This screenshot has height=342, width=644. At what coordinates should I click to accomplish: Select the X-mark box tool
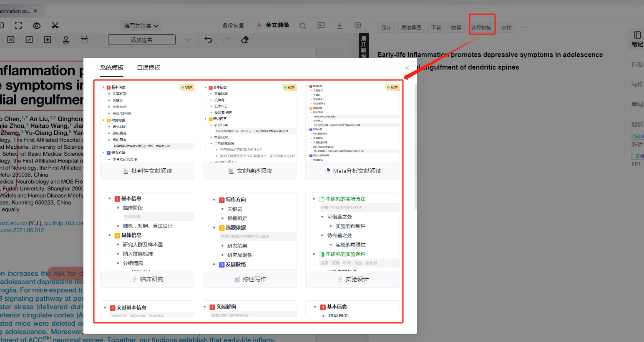click(11, 40)
